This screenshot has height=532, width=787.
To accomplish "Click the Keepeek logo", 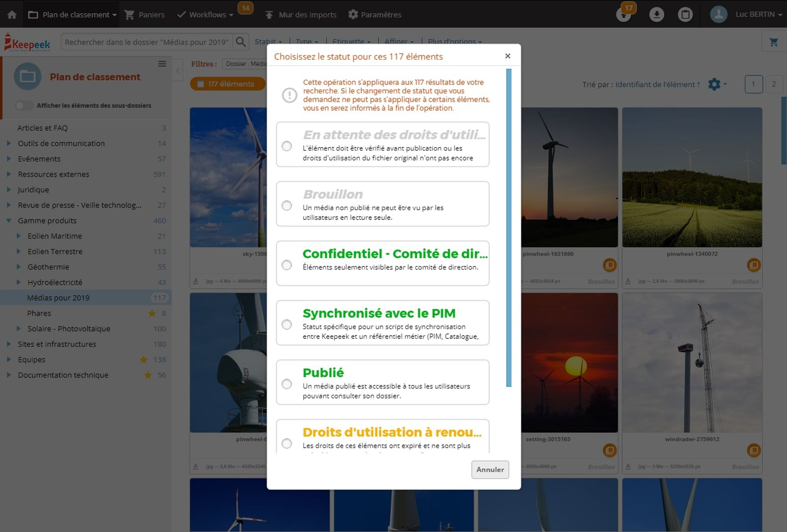I will coord(28,42).
